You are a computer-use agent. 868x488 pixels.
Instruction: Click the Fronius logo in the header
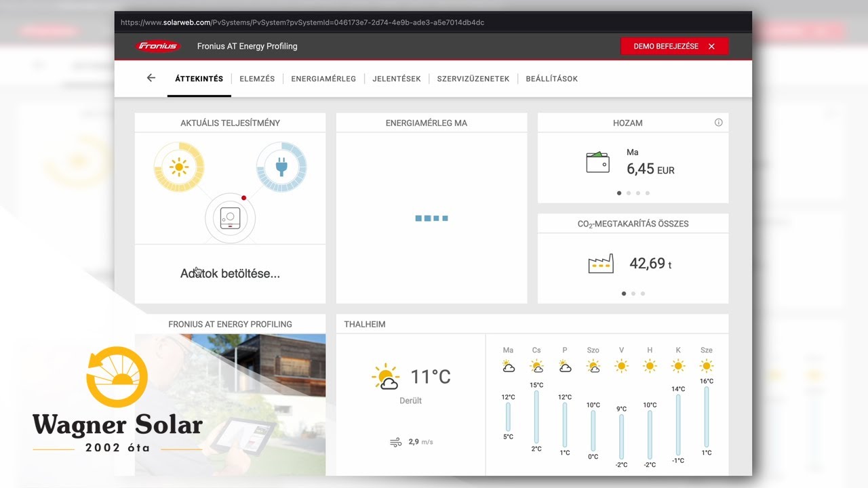pos(158,46)
